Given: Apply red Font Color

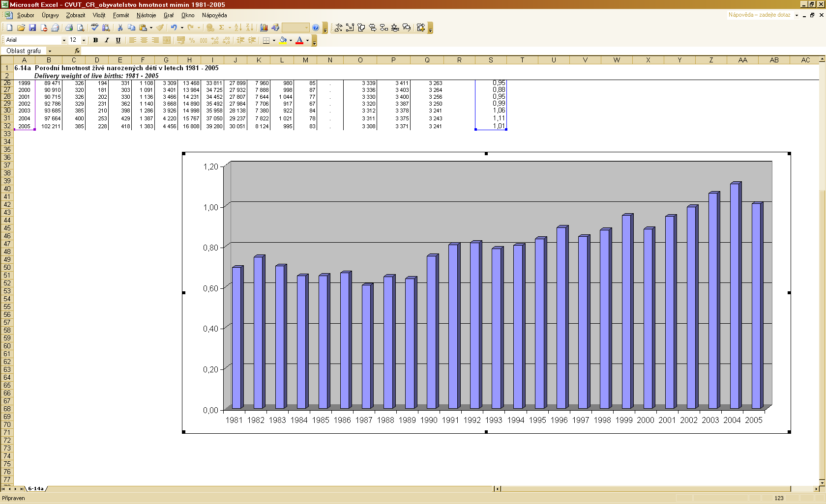Looking at the screenshot, I should pos(299,40).
